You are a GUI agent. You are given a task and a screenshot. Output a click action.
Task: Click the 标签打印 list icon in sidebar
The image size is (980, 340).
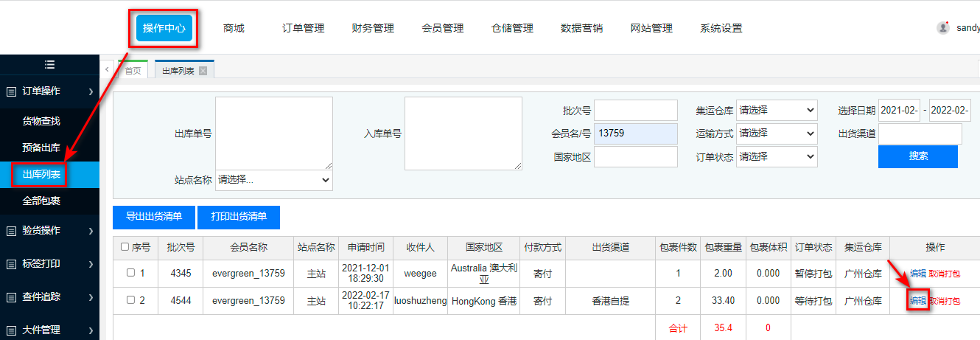click(11, 264)
